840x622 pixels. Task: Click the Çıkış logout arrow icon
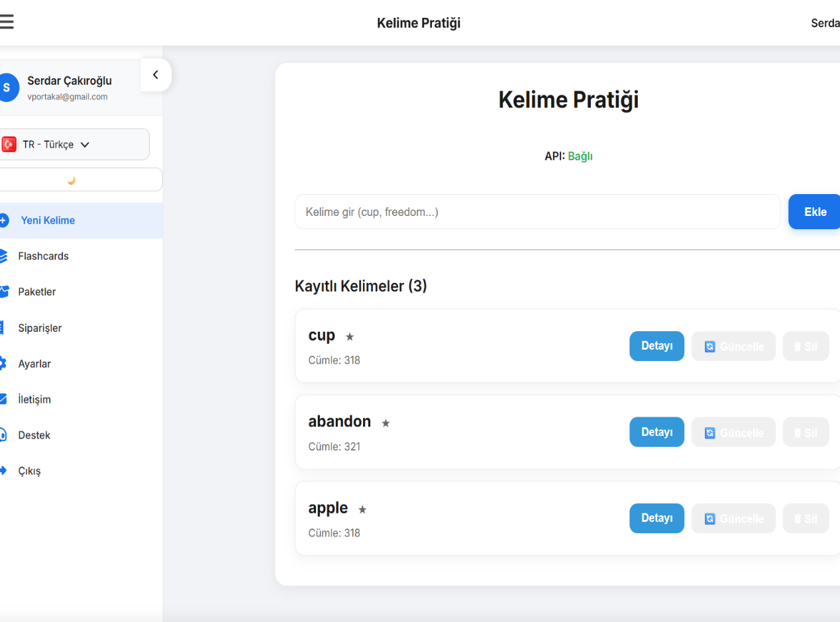[3, 471]
